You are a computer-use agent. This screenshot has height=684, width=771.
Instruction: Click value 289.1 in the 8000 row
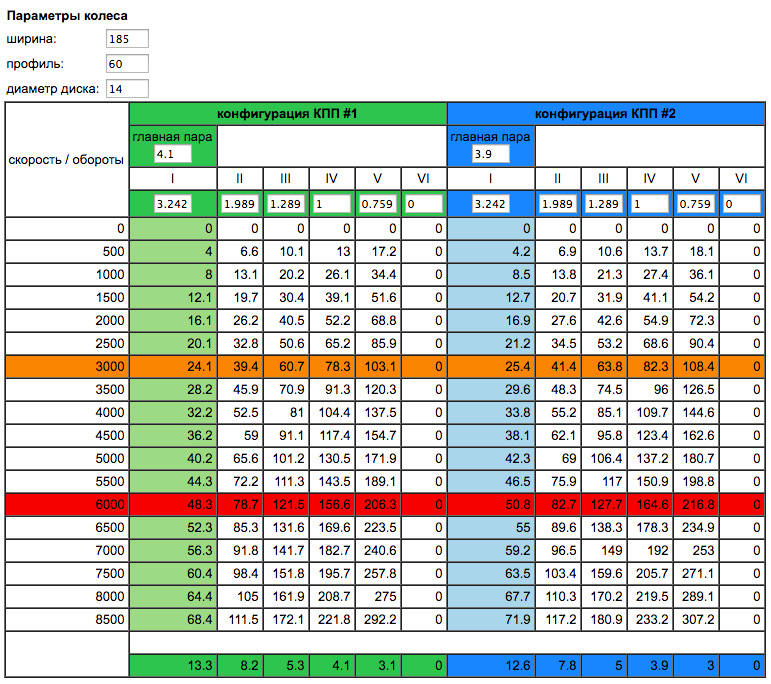(698, 596)
